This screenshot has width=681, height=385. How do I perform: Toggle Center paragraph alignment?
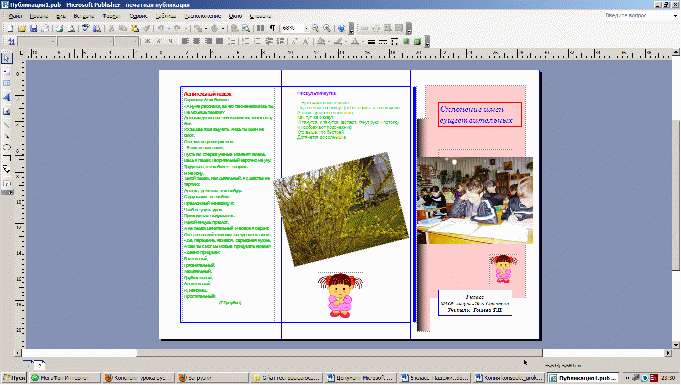point(197,41)
